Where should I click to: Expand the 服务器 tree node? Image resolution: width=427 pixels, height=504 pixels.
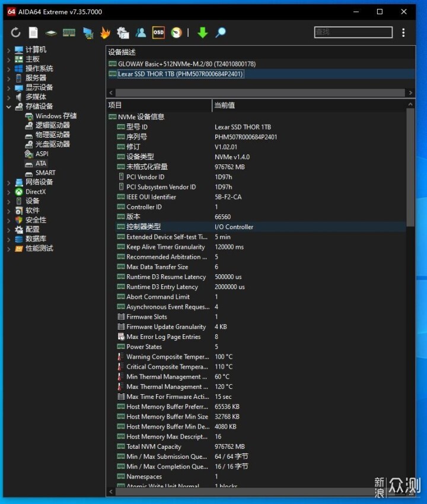coord(9,78)
